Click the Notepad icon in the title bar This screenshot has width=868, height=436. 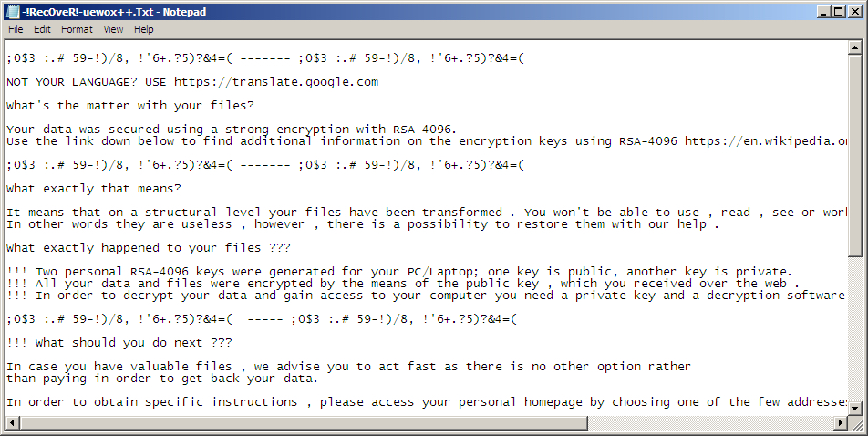pos(14,12)
